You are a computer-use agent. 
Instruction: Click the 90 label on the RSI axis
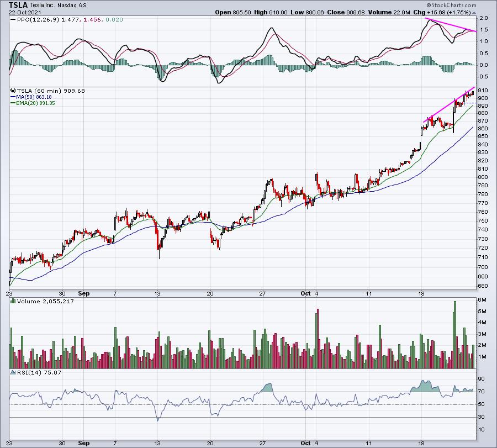point(482,378)
